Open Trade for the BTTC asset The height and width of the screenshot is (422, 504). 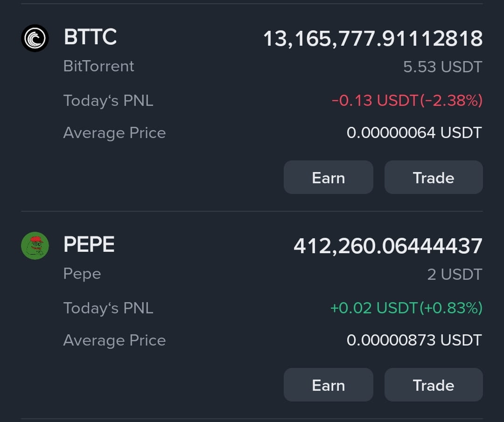(x=433, y=178)
